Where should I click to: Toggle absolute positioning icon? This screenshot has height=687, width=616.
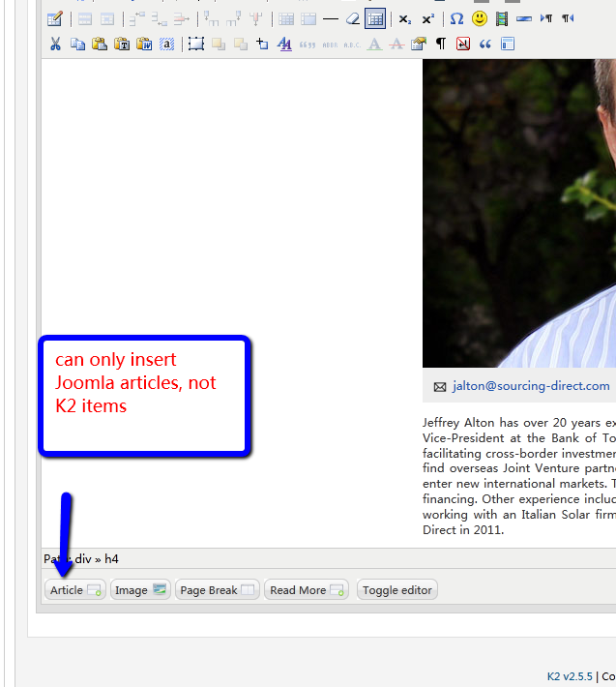pyautogui.click(x=263, y=44)
